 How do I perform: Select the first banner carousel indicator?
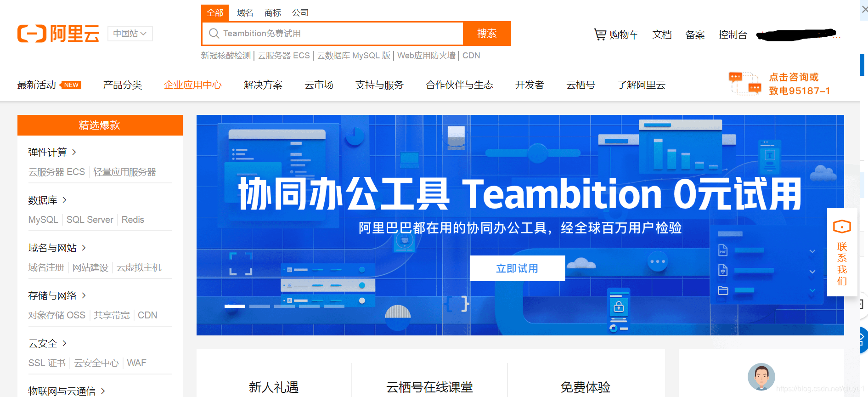235,306
